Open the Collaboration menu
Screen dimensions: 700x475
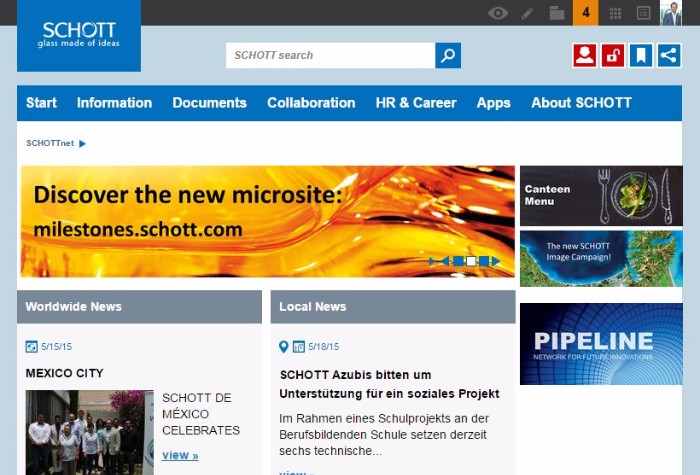(311, 103)
